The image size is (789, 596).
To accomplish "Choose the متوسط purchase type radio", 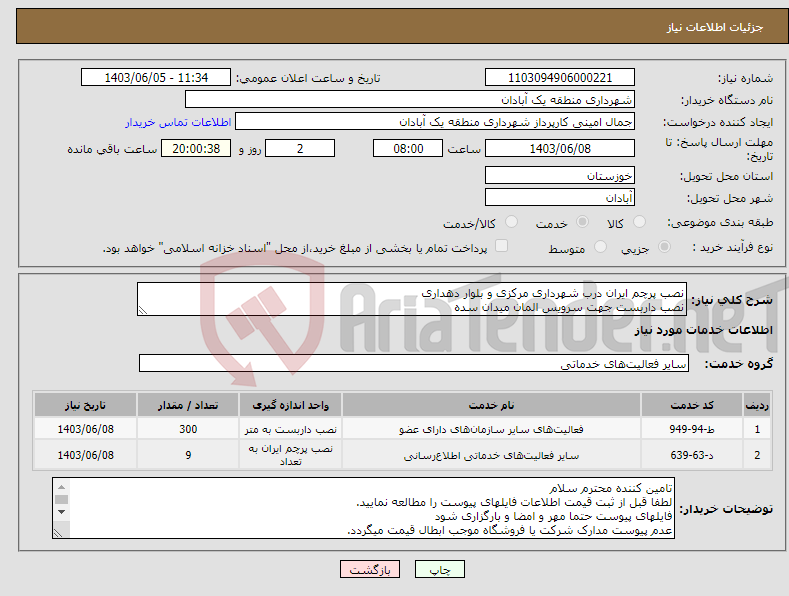I will point(600,247).
